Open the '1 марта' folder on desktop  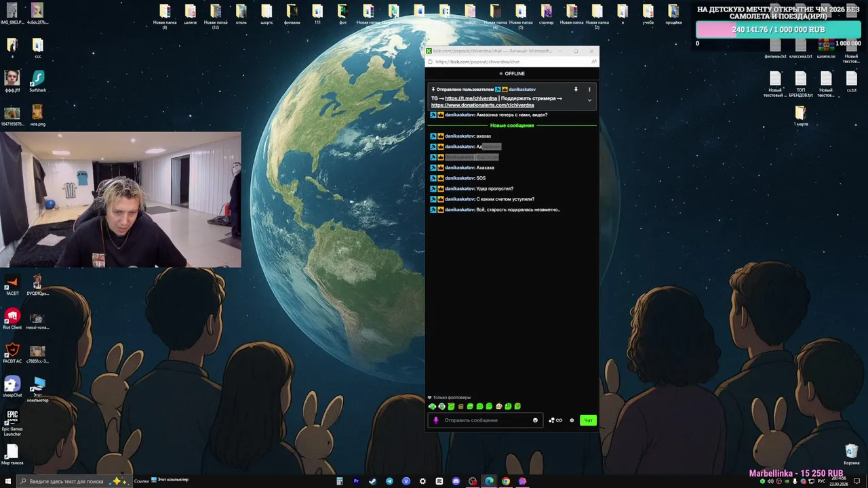tap(801, 116)
